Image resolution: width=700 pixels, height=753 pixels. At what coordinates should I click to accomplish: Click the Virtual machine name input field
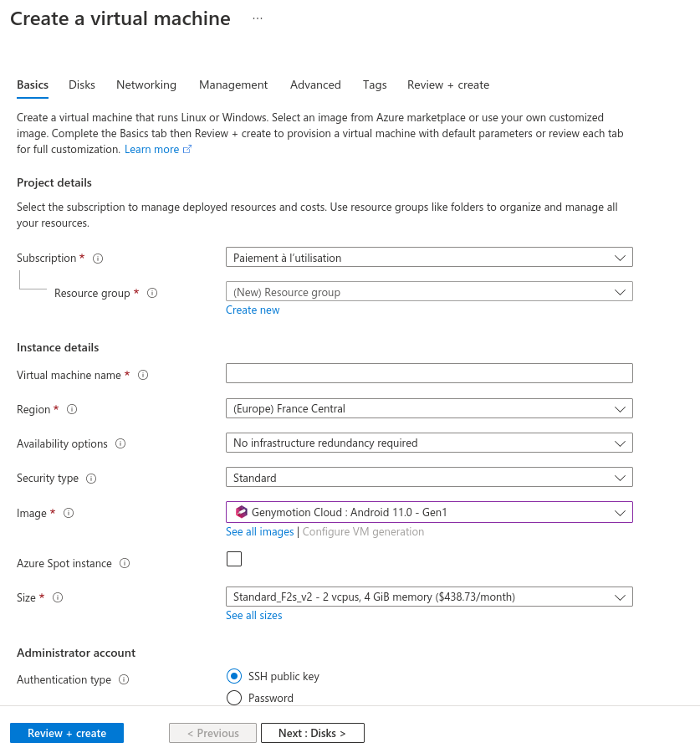pos(428,373)
